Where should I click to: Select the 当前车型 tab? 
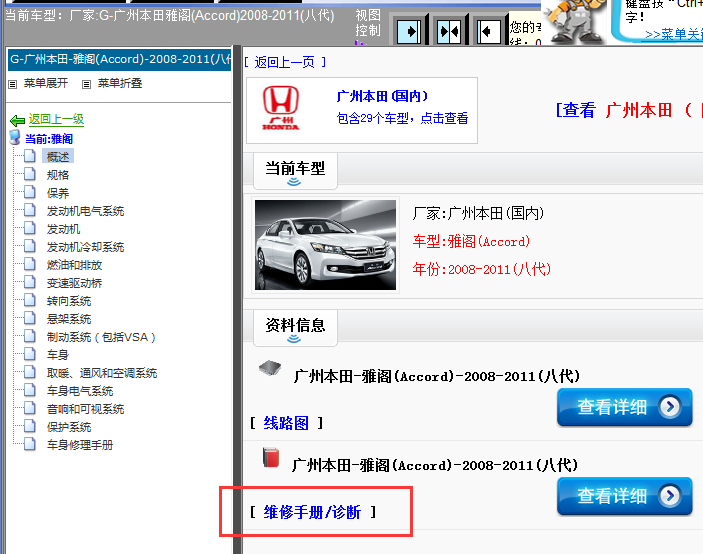(295, 171)
